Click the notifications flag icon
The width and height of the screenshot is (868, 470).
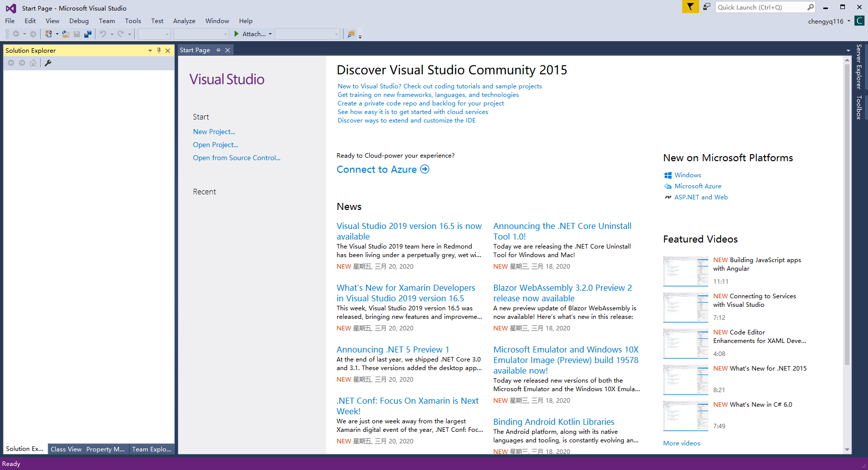pyautogui.click(x=690, y=7)
